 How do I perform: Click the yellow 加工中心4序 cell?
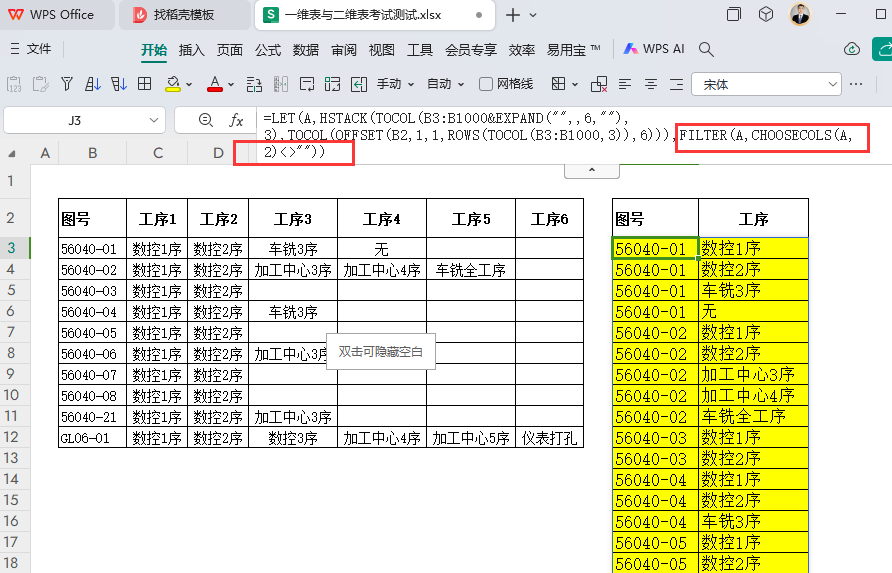(753, 395)
